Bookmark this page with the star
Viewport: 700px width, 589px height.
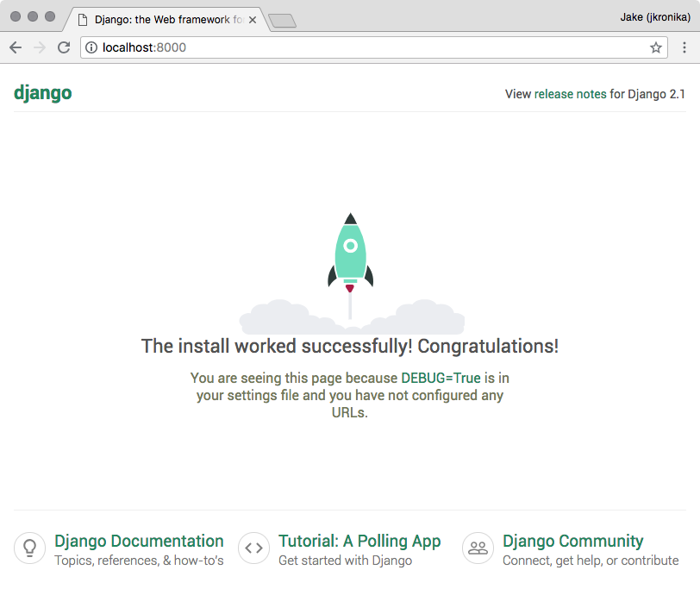(x=655, y=47)
